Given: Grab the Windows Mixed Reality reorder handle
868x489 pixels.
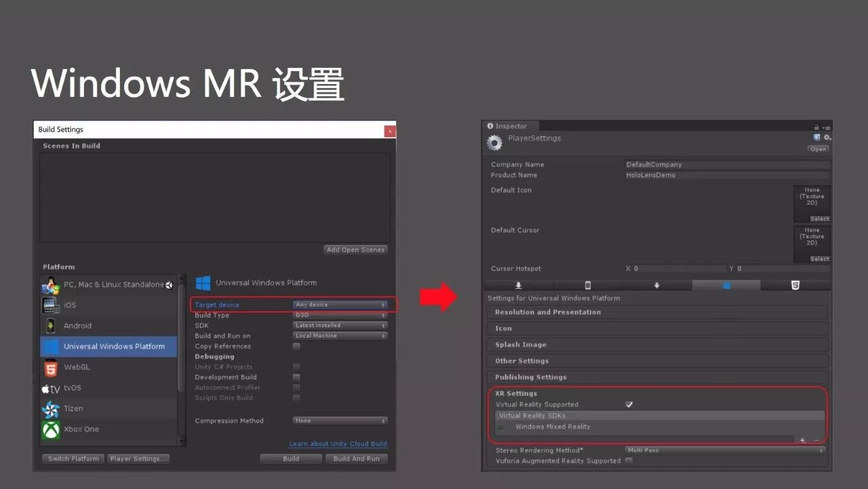Looking at the screenshot, I should coord(500,427).
